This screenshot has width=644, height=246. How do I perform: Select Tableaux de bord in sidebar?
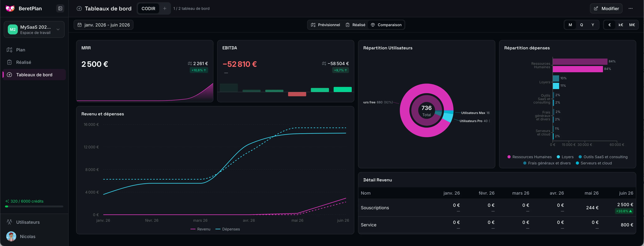(34, 75)
